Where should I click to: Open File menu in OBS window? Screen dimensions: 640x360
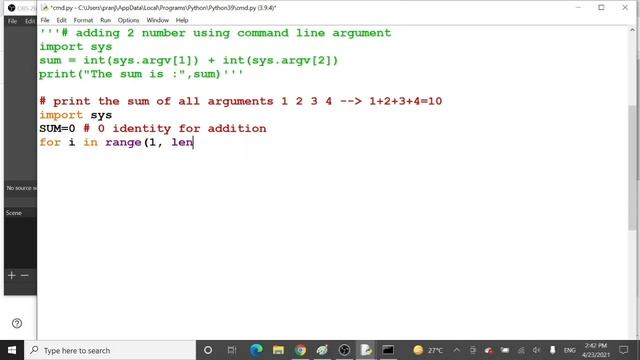tap(12, 21)
